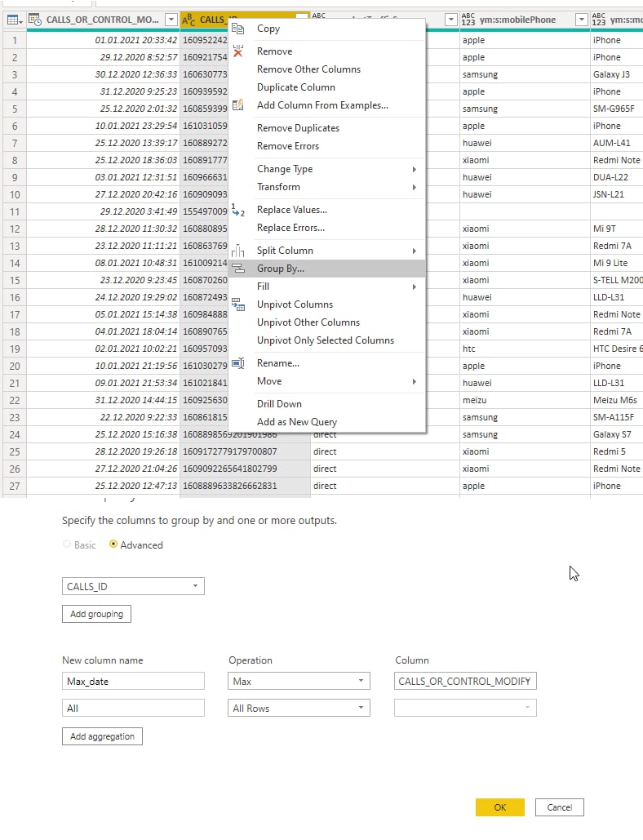Viewport: 643px width, 840px height.
Task: Expand the Change Type submenu
Action: [326, 169]
